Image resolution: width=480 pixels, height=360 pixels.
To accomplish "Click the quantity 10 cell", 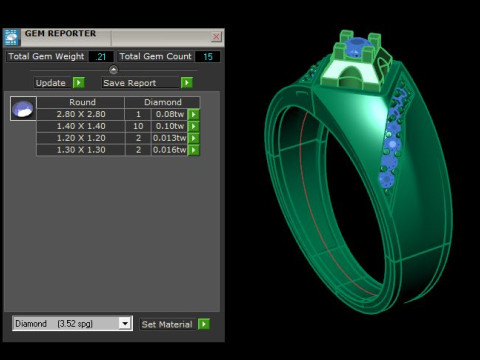I will [x=138, y=126].
